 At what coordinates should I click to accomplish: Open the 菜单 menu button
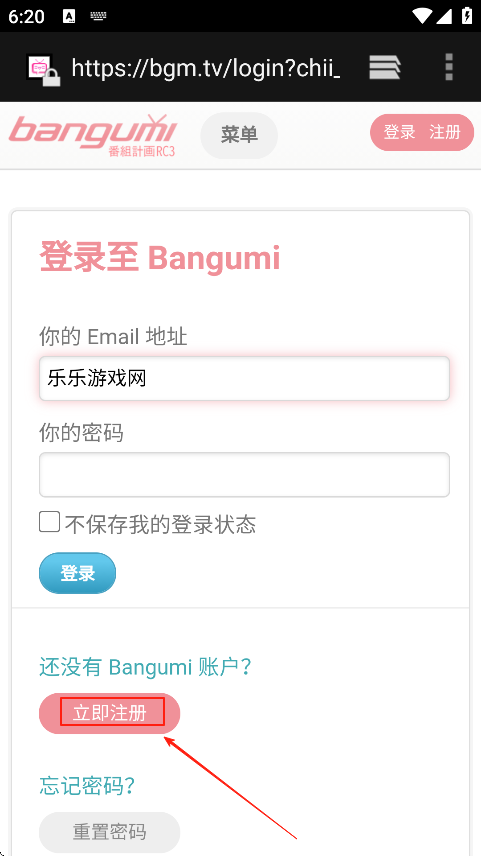[239, 135]
